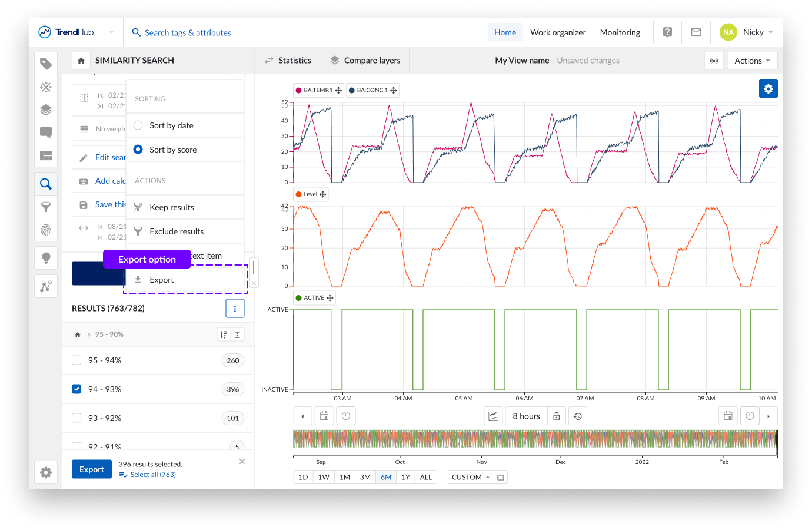Switch to the Work organizer tab
The height and width of the screenshot is (530, 812).
tap(558, 32)
